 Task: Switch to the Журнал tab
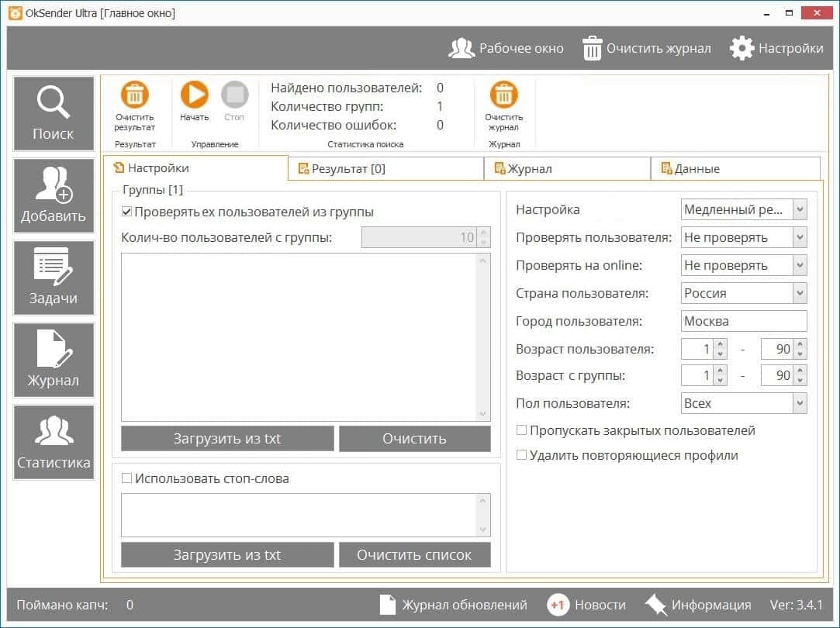(567, 169)
